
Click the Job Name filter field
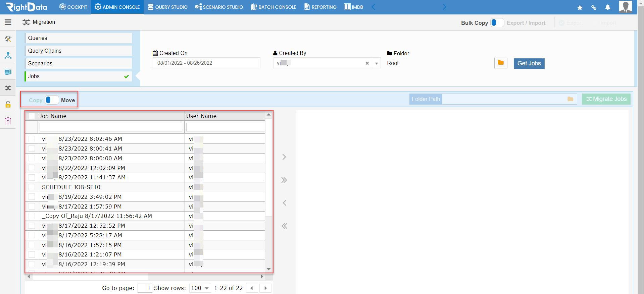click(111, 127)
